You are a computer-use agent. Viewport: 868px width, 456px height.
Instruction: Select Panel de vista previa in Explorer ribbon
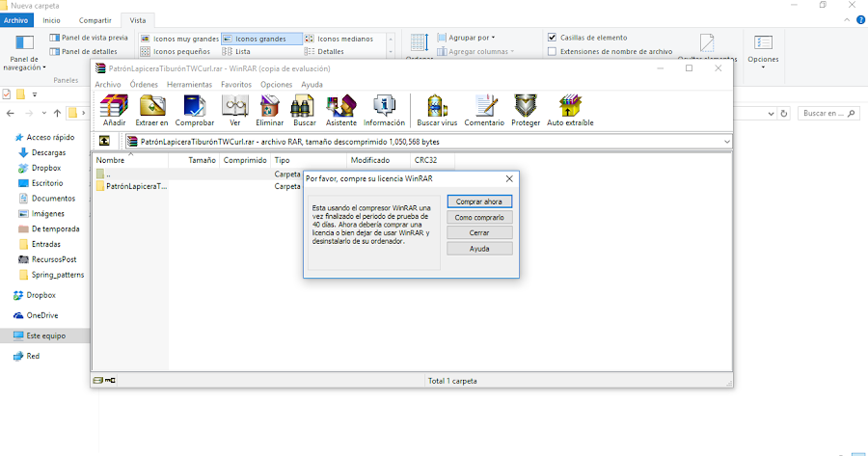pos(89,38)
